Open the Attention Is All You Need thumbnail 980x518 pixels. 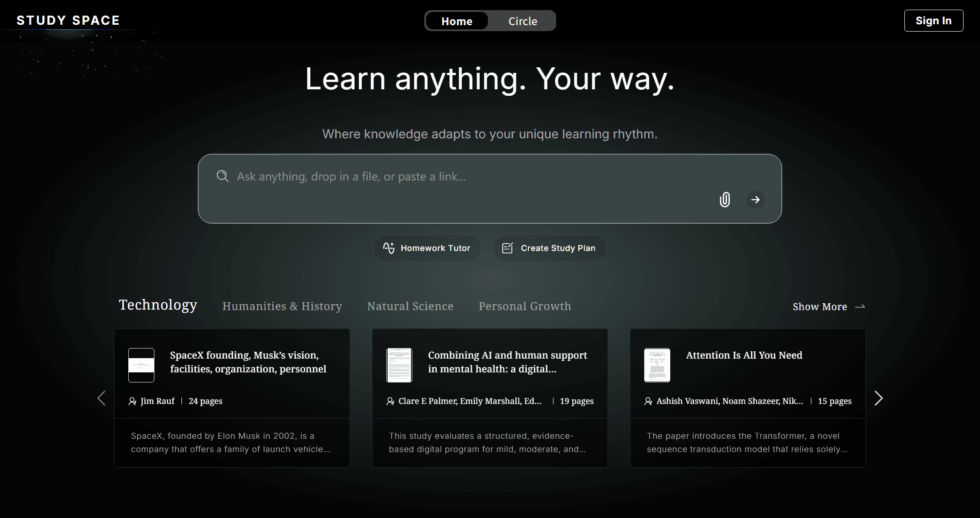coord(657,365)
